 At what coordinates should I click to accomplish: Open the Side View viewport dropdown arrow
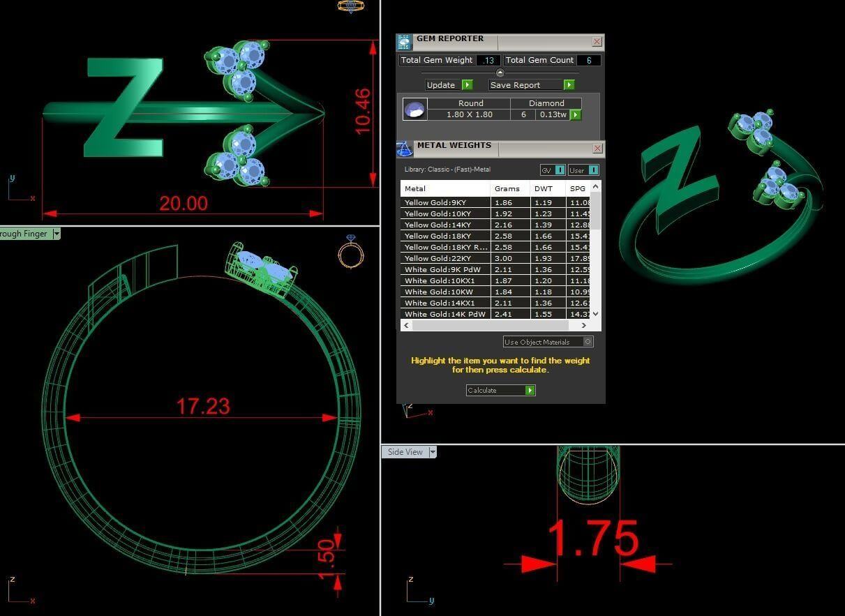pos(433,452)
